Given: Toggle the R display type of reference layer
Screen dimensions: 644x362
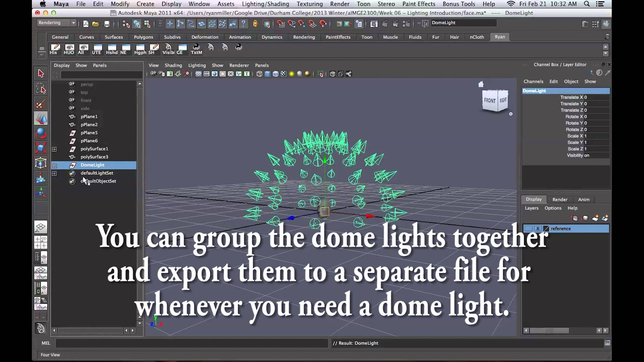Looking at the screenshot, I should (x=538, y=229).
